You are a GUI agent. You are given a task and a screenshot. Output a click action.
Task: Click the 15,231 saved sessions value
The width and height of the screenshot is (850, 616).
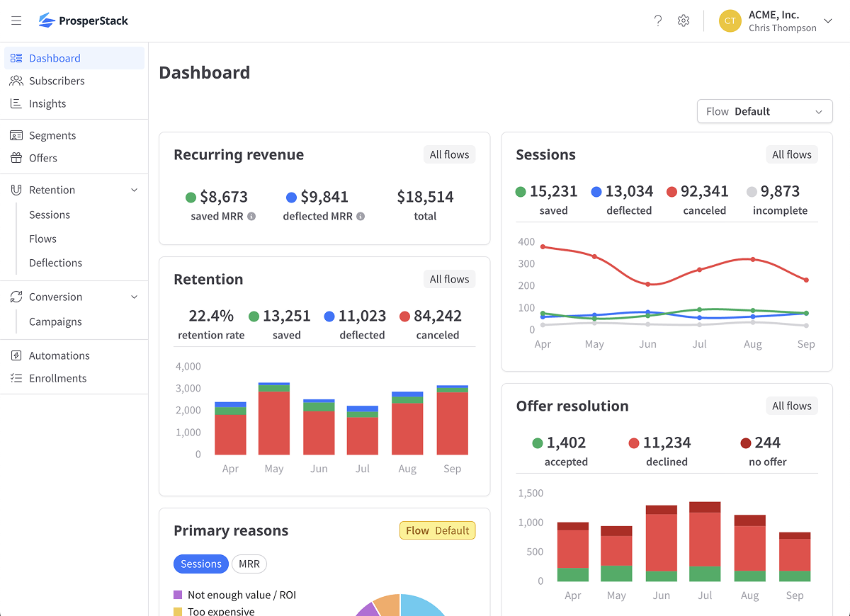[x=553, y=191]
